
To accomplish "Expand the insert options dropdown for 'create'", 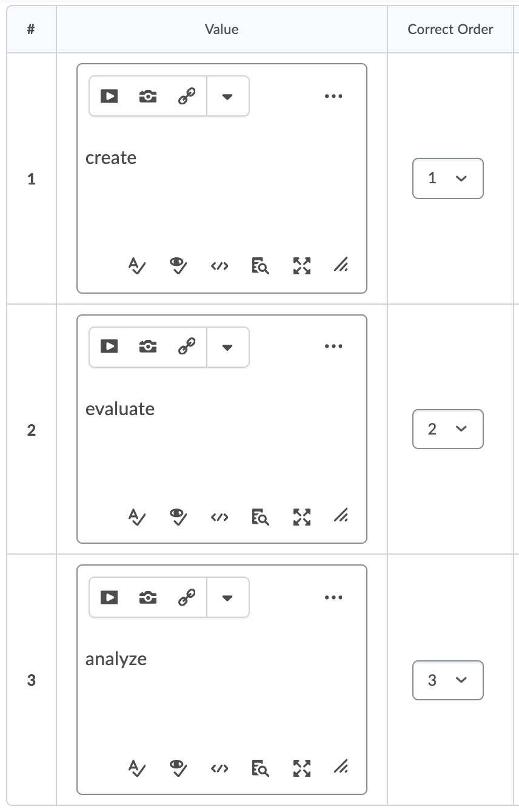I will point(227,96).
